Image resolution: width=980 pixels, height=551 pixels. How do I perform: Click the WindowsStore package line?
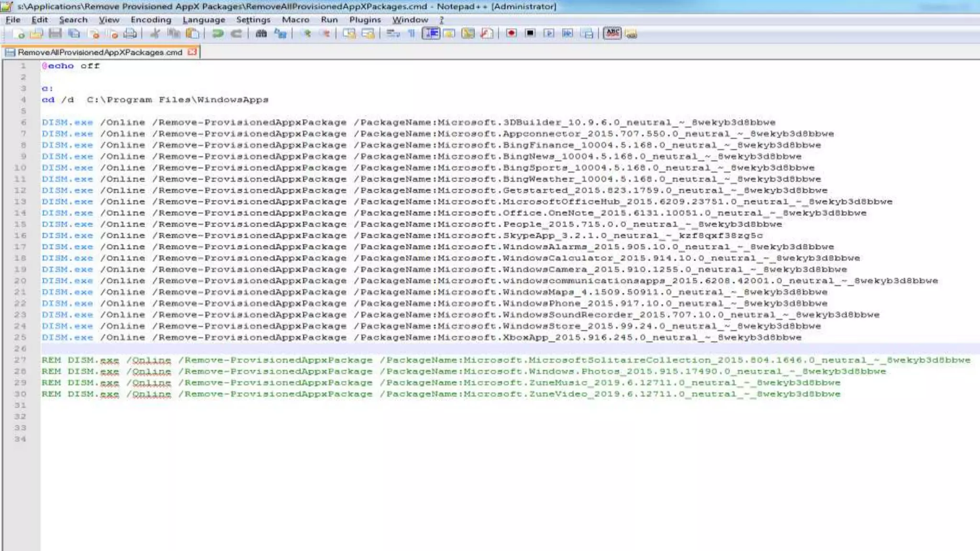point(431,326)
